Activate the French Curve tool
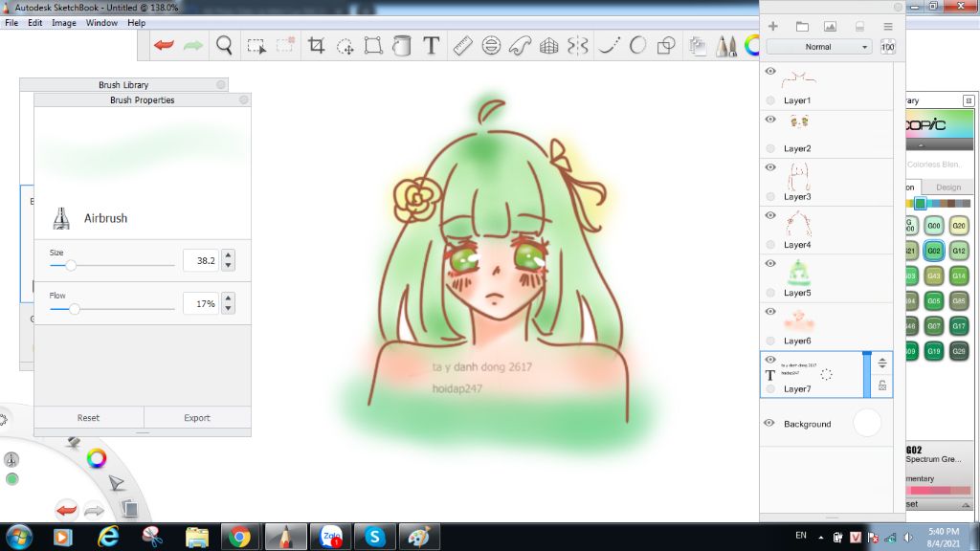 tap(520, 46)
